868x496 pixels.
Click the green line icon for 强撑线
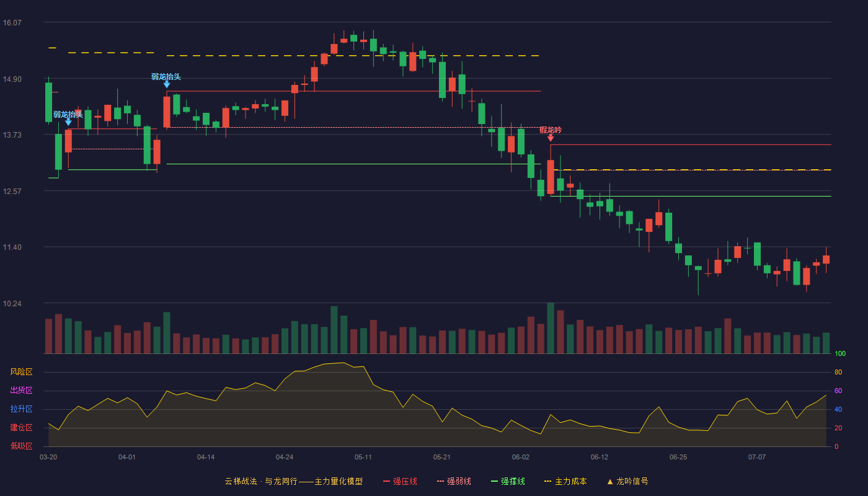[494, 481]
